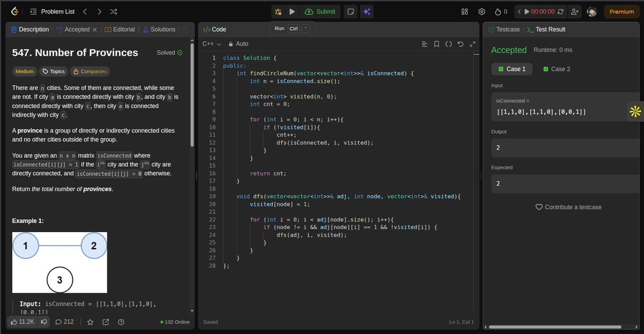Open the AI sparkle assistant icon
This screenshot has width=644, height=334.
[367, 11]
